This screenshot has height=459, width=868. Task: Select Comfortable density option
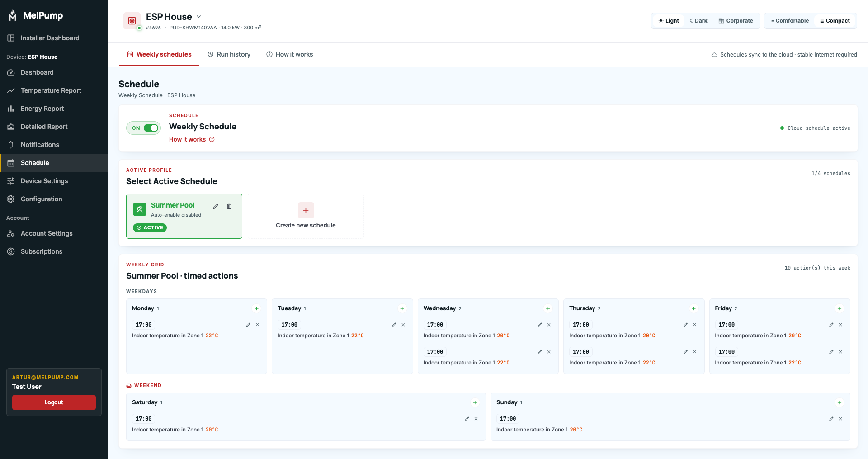790,21
